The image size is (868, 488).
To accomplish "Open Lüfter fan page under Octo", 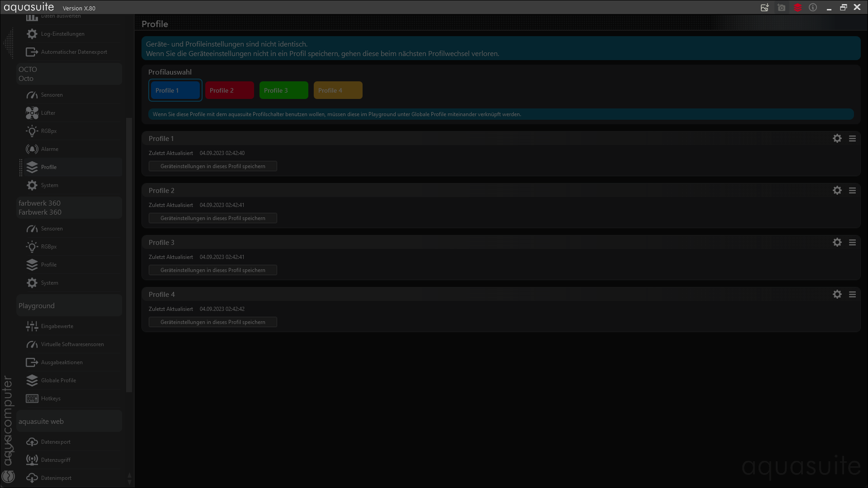I will 48,113.
